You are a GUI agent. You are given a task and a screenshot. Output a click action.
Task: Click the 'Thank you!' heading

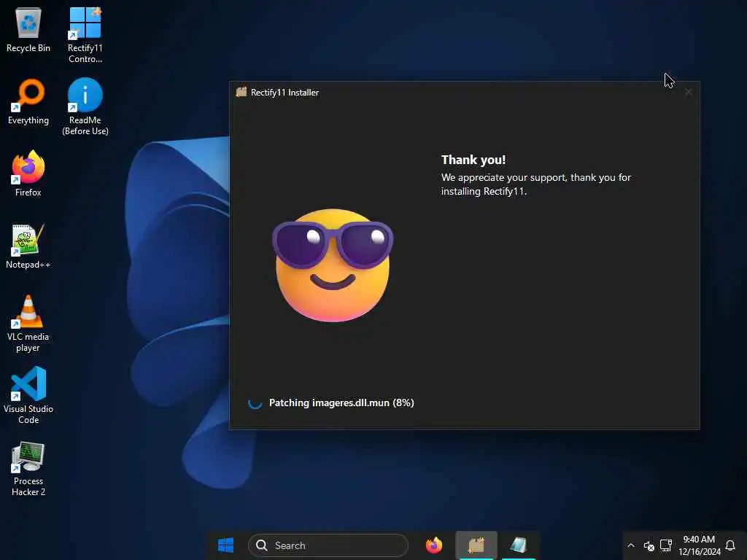(473, 160)
